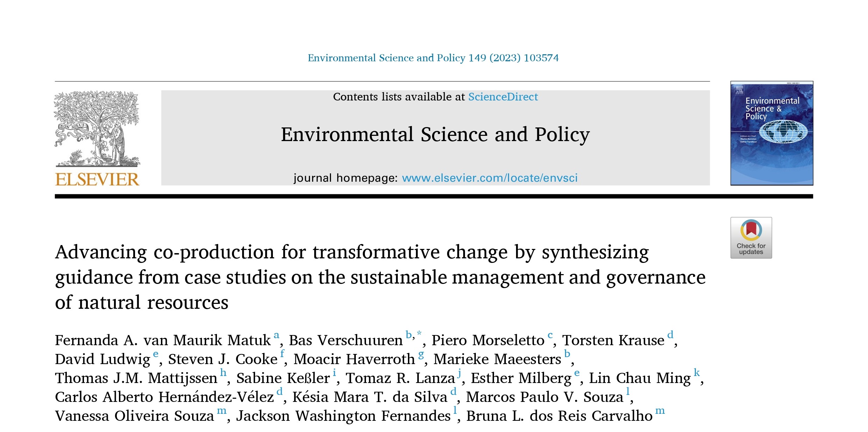This screenshot has width=868, height=432.
Task: Click corresponding author asterisk after Verschuuren
Action: 419,333
